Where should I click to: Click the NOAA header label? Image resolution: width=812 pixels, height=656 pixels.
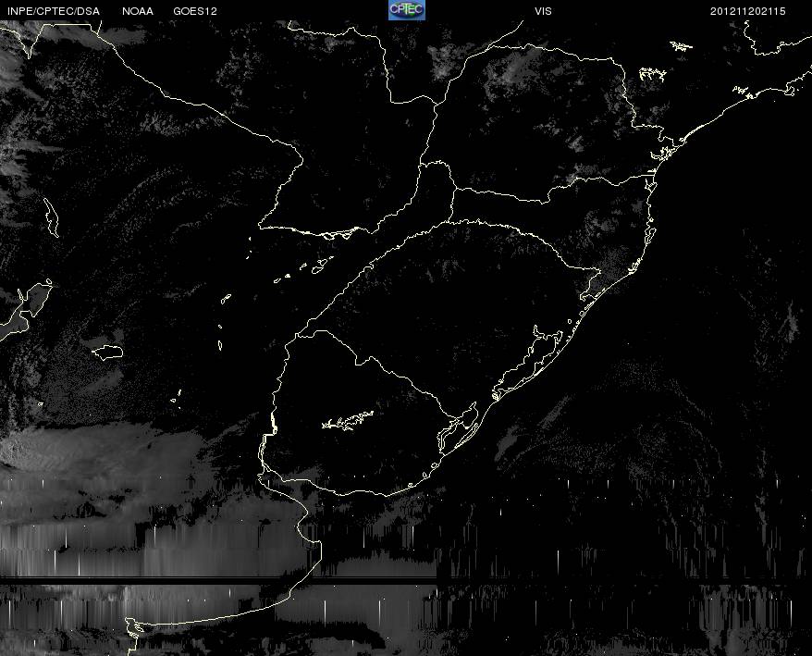tap(138, 11)
